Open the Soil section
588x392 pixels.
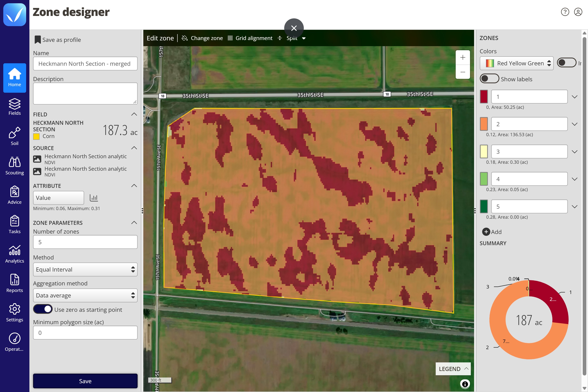point(14,136)
